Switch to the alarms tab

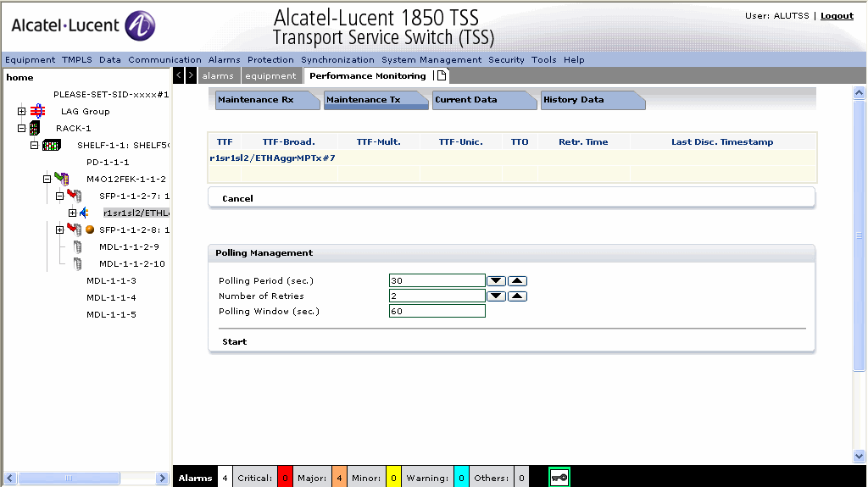(218, 76)
